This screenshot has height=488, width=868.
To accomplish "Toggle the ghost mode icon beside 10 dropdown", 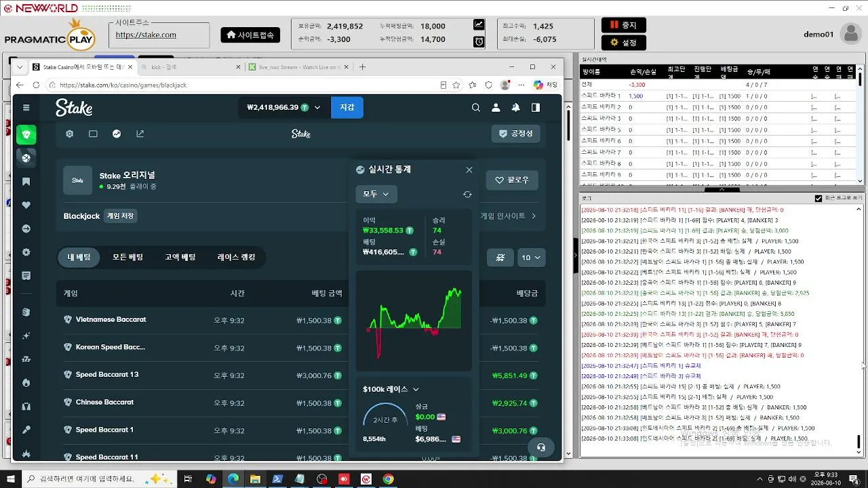I will click(x=500, y=258).
